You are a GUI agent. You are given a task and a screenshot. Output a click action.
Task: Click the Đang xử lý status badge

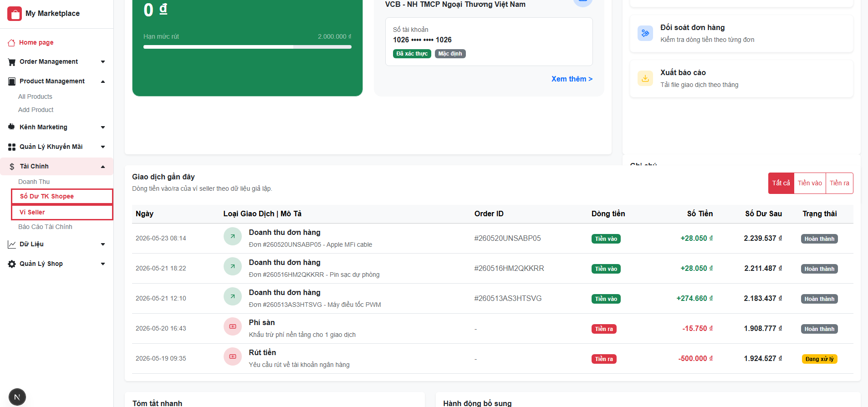pyautogui.click(x=819, y=359)
